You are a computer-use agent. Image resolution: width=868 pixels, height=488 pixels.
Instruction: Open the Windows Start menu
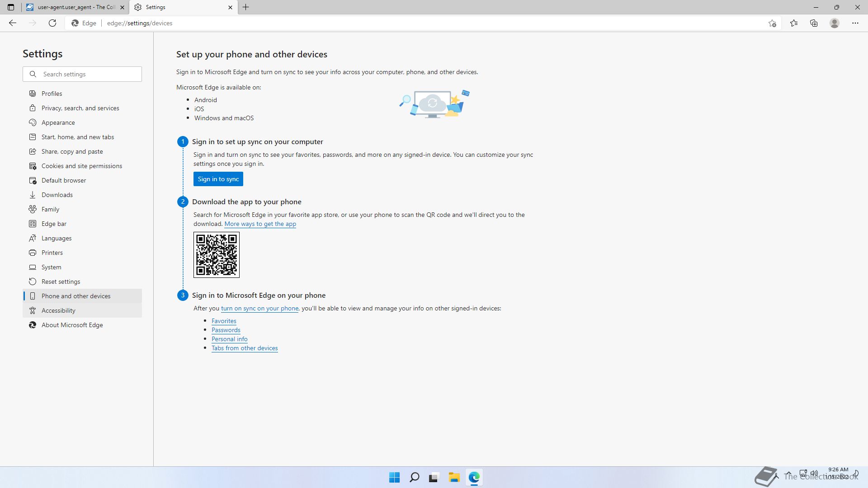point(394,477)
